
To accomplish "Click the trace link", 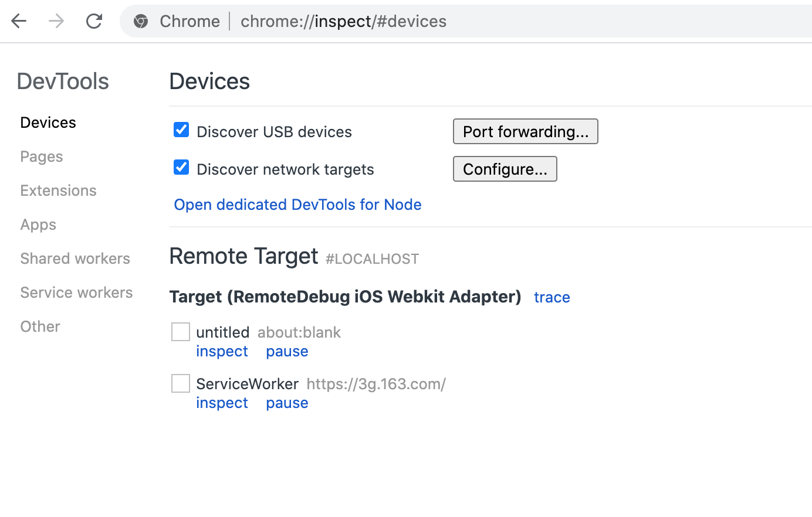I will click(x=552, y=297).
